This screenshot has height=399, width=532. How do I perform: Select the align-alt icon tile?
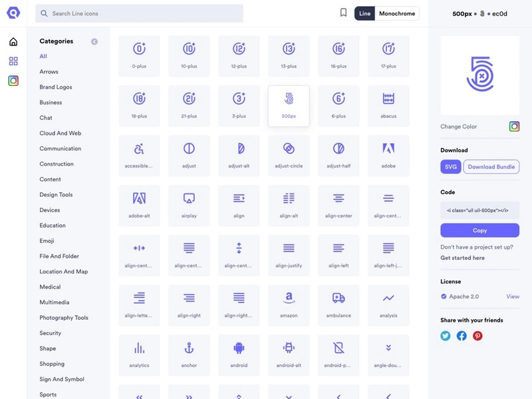(289, 205)
